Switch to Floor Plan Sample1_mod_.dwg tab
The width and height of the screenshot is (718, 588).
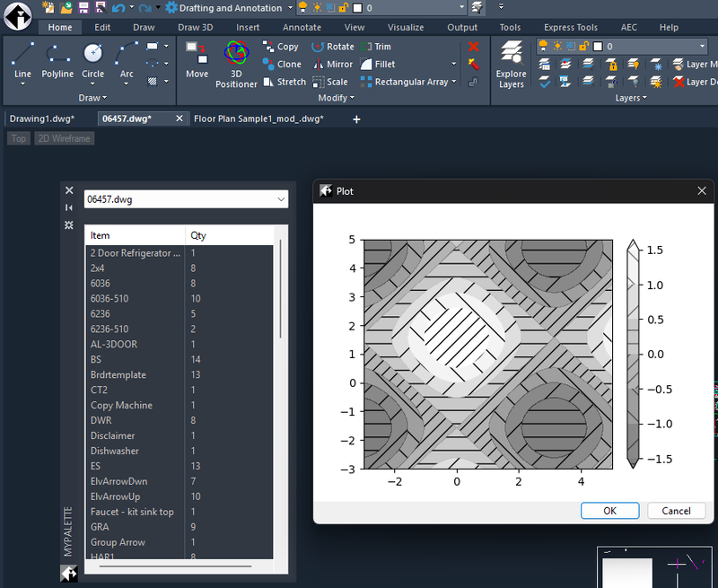[258, 118]
